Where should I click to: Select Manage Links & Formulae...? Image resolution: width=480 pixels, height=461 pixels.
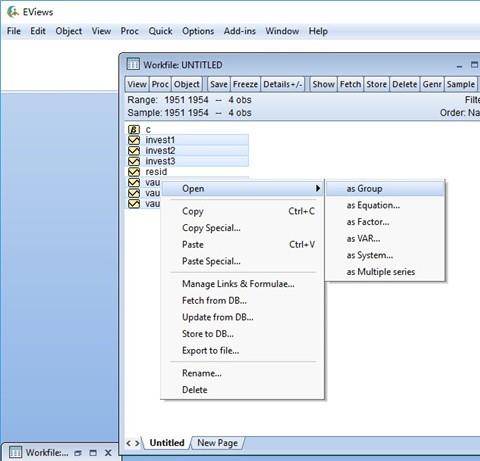242,284
